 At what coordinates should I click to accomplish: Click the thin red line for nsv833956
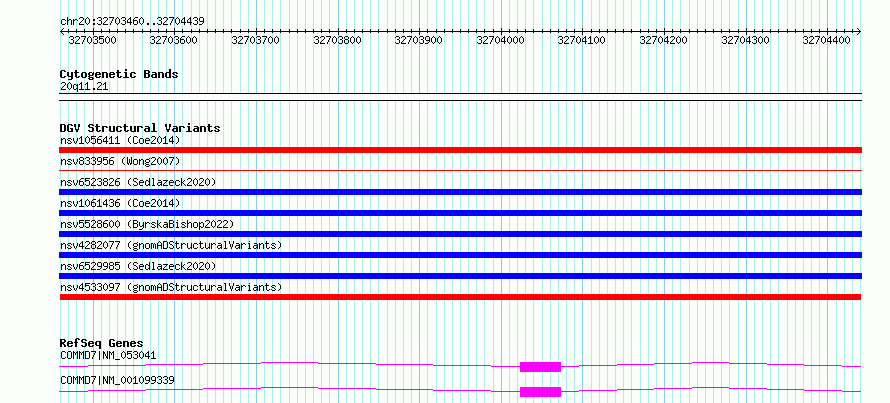(x=460, y=170)
